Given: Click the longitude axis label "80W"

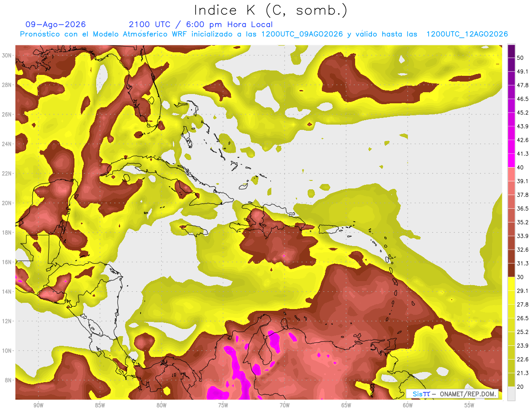Looking at the screenshot, I should [161, 405].
